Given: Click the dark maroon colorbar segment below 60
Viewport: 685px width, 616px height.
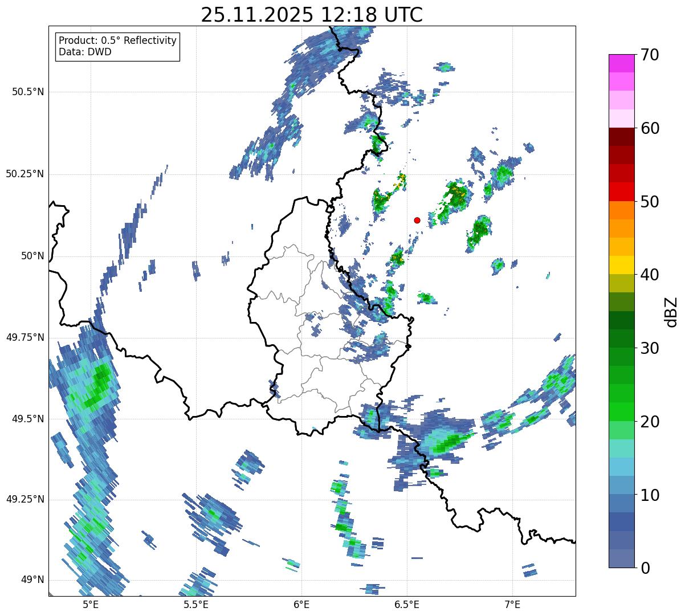Looking at the screenshot, I should pyautogui.click(x=622, y=137).
